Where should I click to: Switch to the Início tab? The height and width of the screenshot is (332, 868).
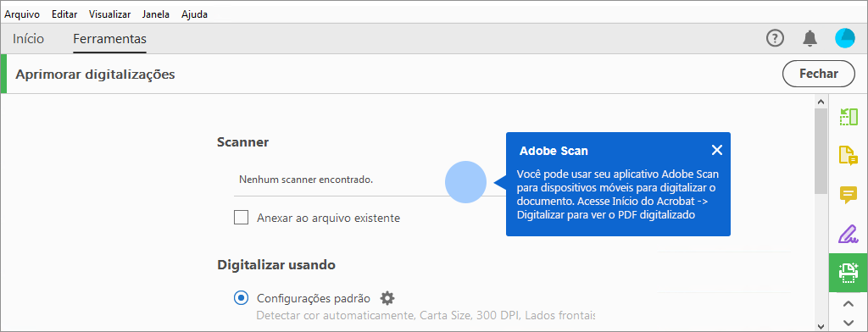[x=28, y=39]
